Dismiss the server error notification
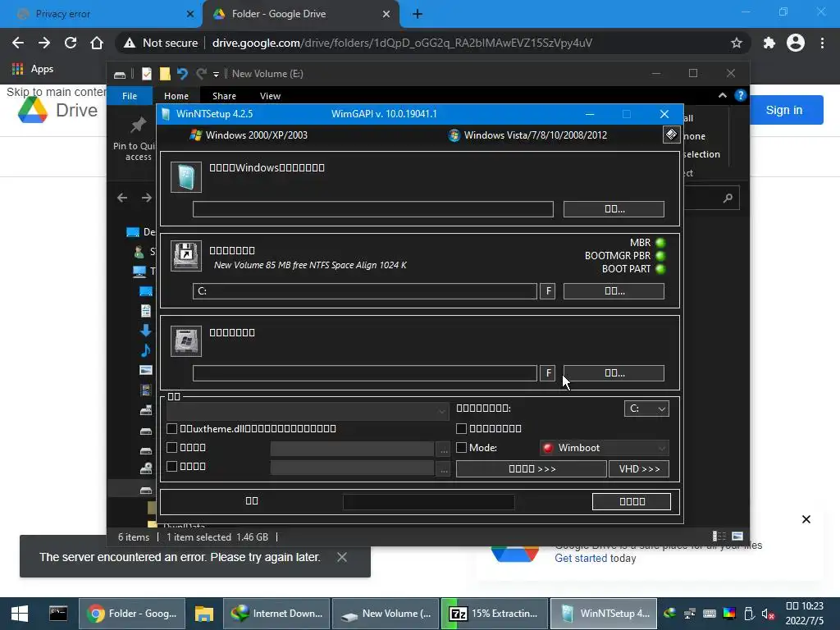Viewport: 840px width, 630px height. click(x=342, y=557)
